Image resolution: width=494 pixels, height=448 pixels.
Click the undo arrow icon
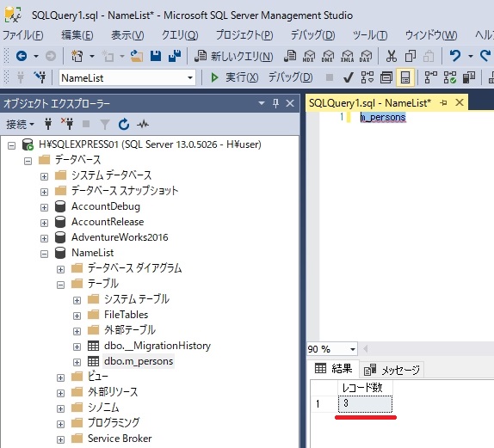click(455, 57)
